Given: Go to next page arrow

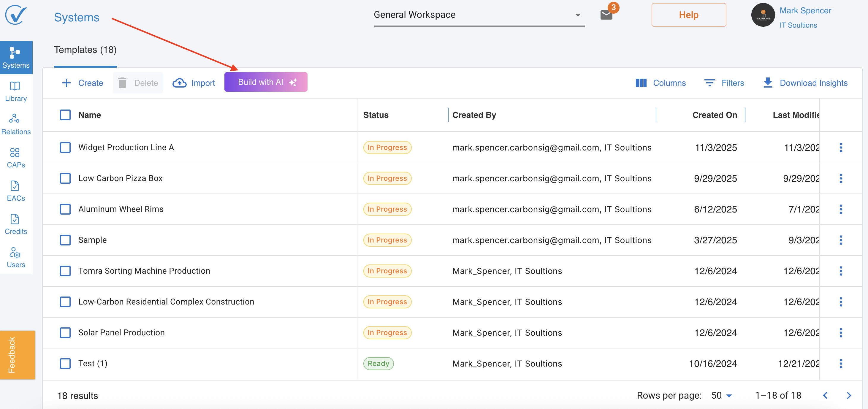Looking at the screenshot, I should click(x=849, y=396).
